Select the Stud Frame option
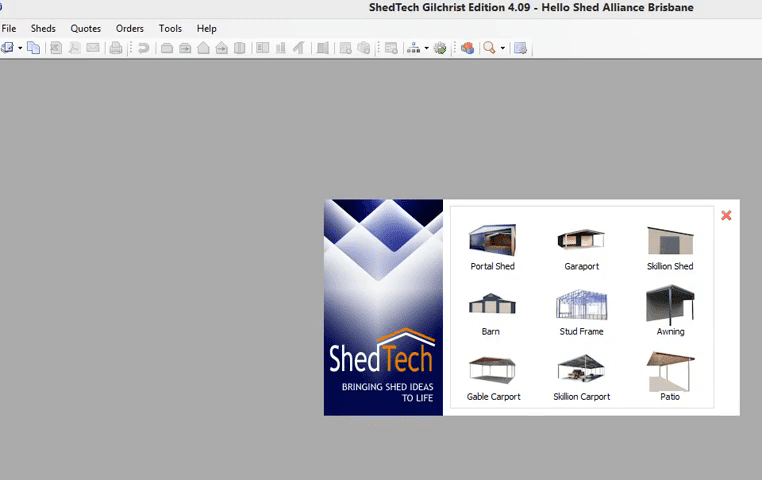762x480 pixels. pyautogui.click(x=581, y=312)
